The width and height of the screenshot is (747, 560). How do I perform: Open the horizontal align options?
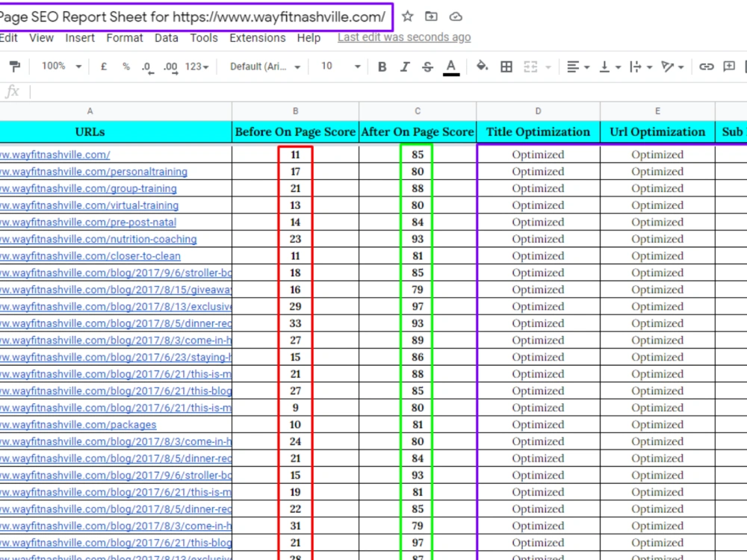[578, 66]
